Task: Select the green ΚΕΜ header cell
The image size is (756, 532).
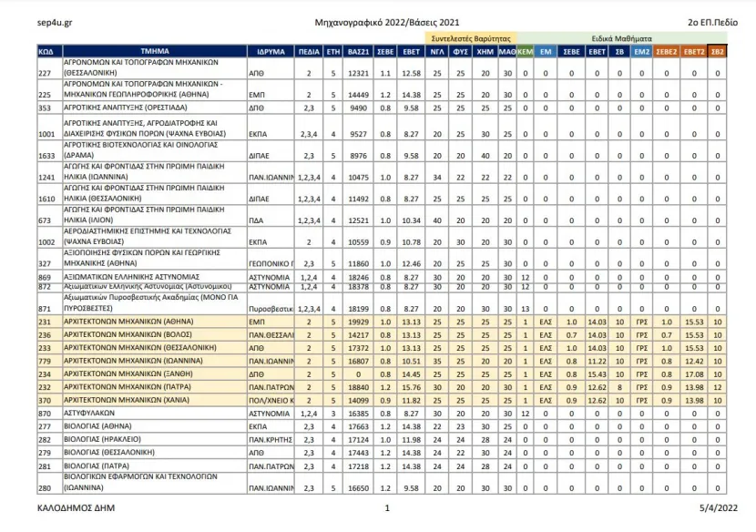Action: [x=525, y=51]
